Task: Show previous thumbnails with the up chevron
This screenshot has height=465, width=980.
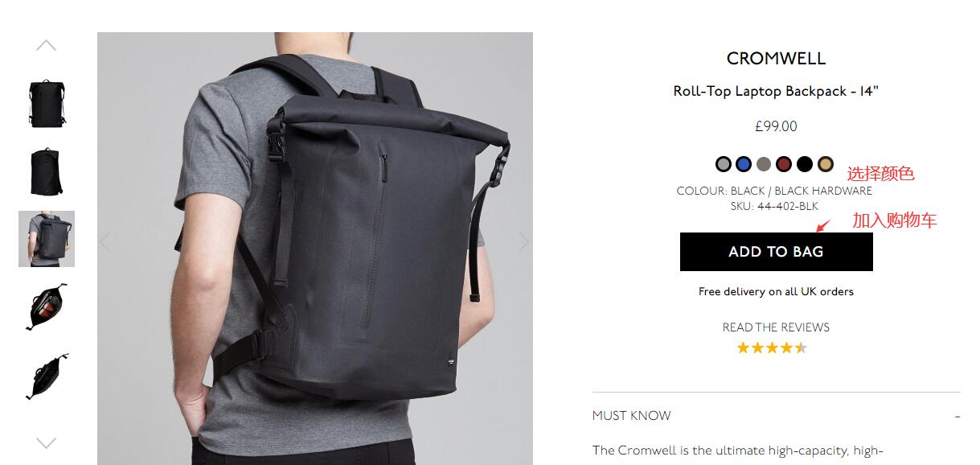Action: 47,46
